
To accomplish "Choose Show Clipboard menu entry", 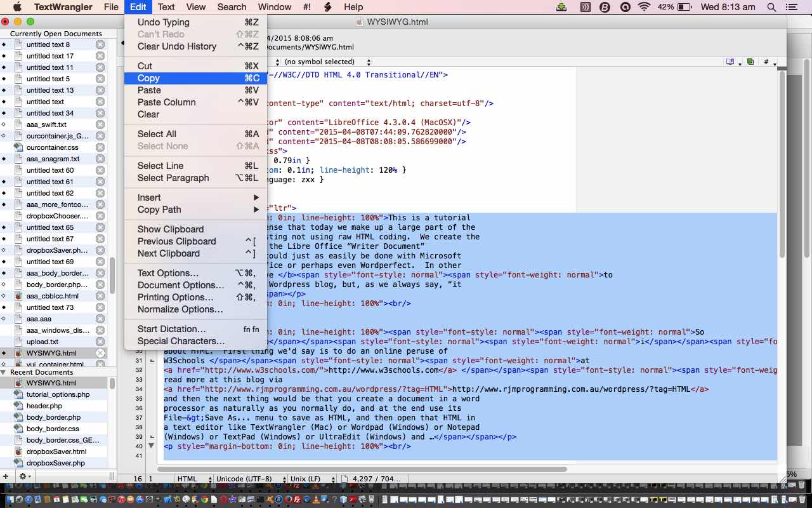I will [x=195, y=229].
